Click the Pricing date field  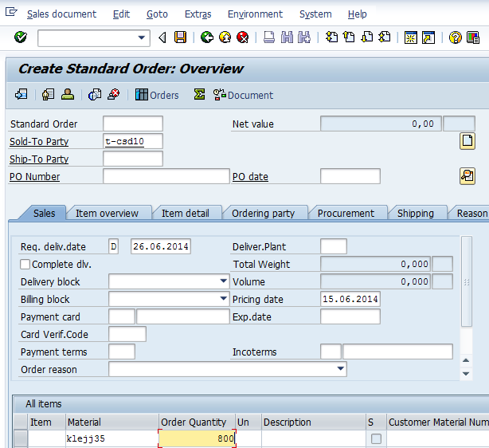(x=350, y=299)
